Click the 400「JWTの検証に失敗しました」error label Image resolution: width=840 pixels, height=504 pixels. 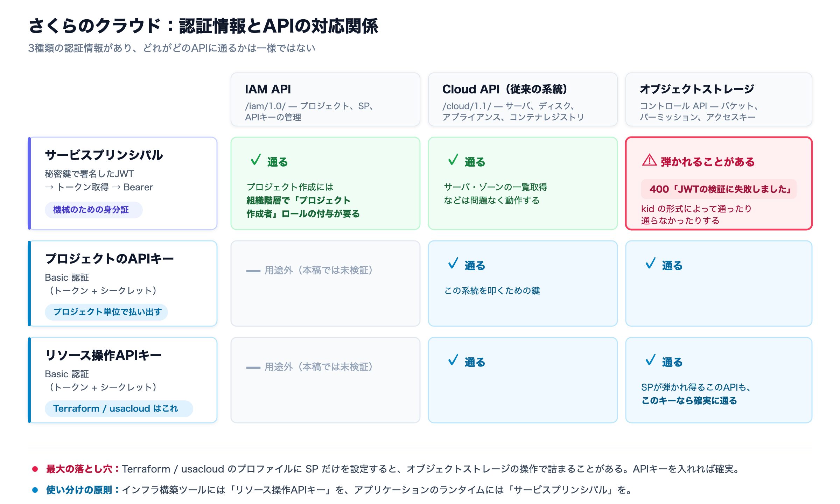[x=719, y=189]
